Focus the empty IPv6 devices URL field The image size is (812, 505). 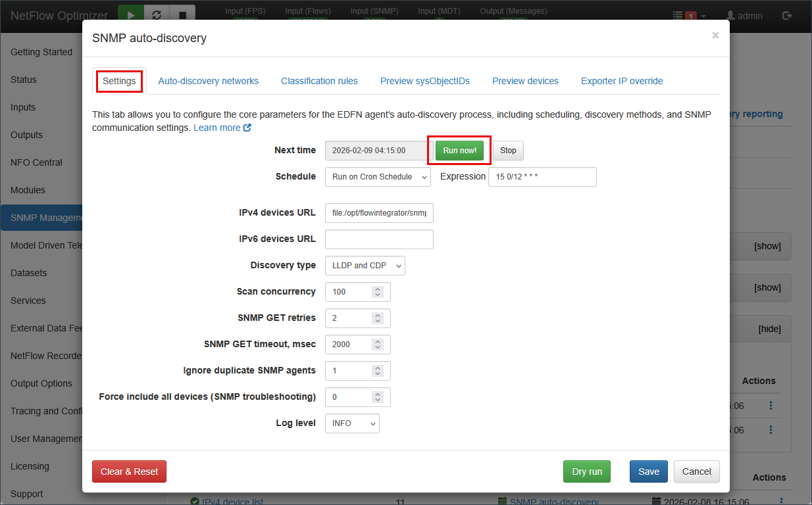point(379,239)
